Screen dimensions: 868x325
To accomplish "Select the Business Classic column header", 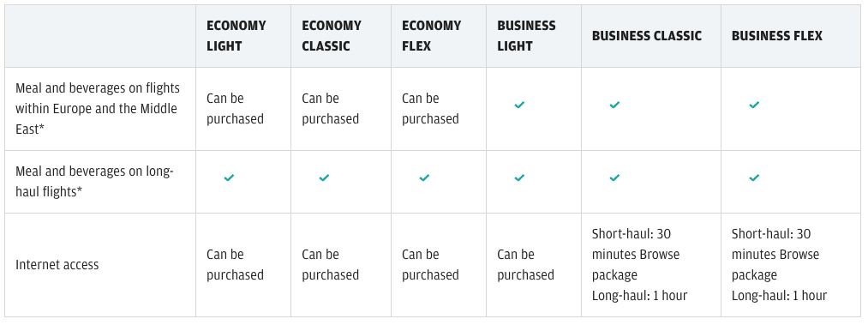I will point(647,36).
